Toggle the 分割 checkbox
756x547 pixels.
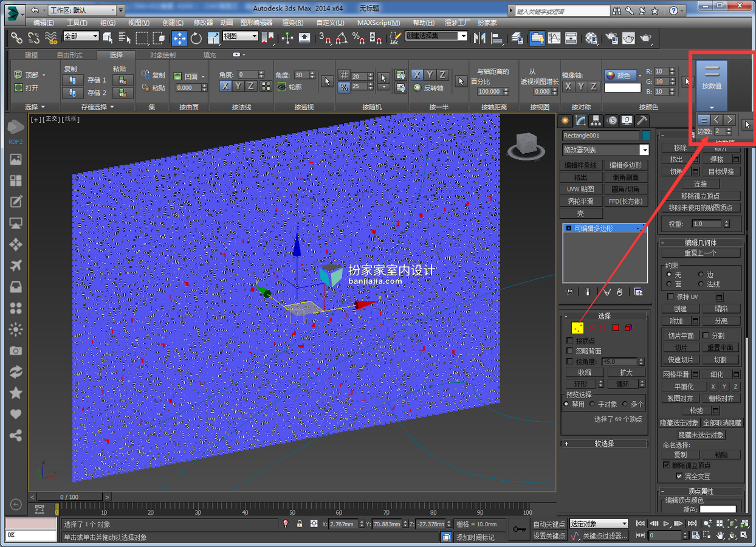click(x=706, y=335)
